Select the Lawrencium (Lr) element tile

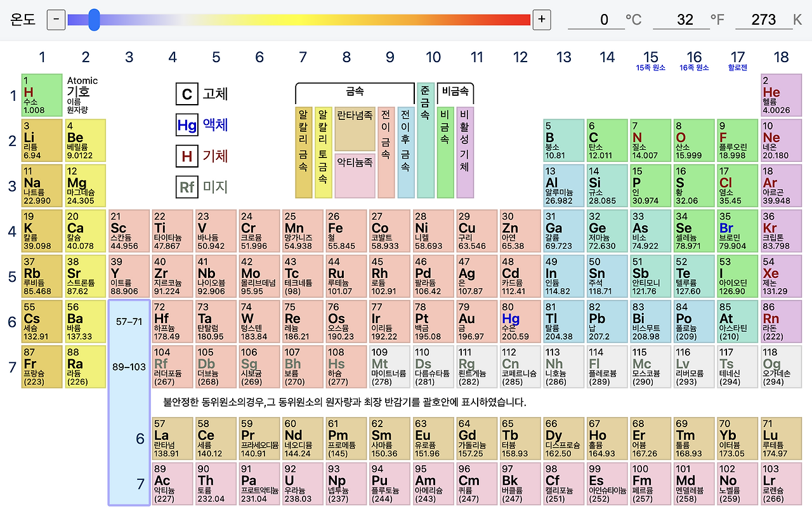782,484
